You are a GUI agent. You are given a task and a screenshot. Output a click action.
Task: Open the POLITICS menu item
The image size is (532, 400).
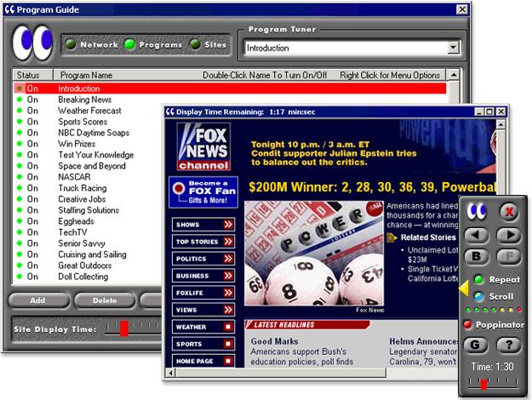tap(203, 259)
